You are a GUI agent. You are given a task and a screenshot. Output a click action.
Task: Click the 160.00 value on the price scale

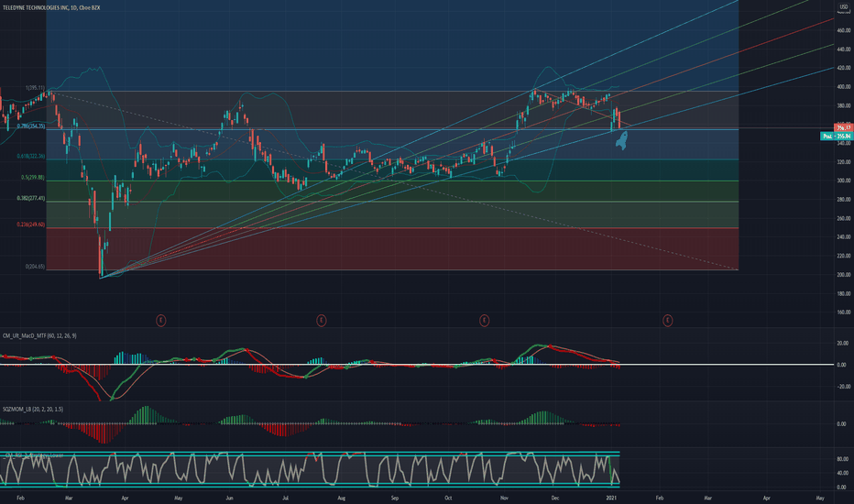844,312
